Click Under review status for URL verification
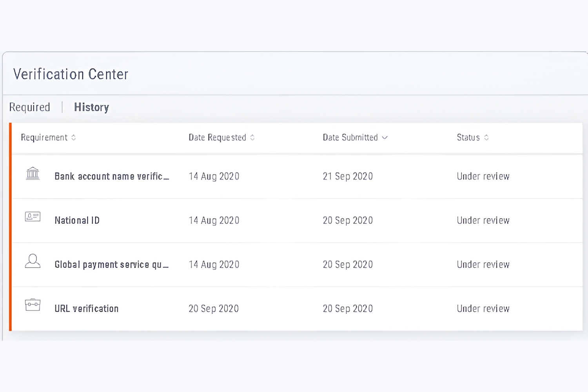 tap(483, 309)
